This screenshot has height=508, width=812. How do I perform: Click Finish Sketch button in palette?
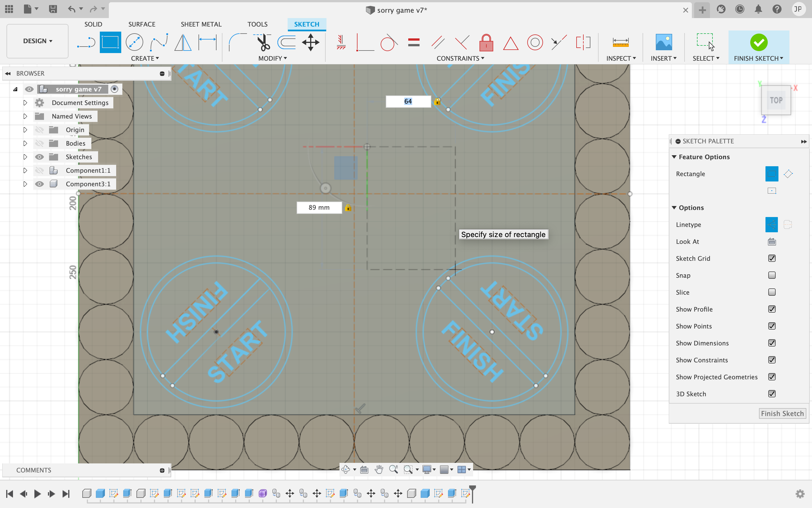point(782,413)
